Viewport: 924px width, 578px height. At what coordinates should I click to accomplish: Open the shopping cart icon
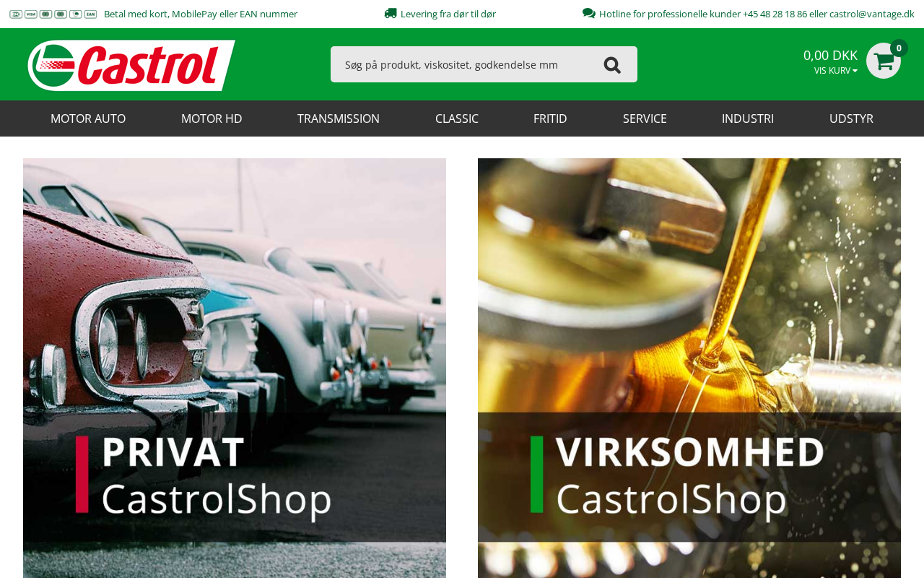[884, 61]
